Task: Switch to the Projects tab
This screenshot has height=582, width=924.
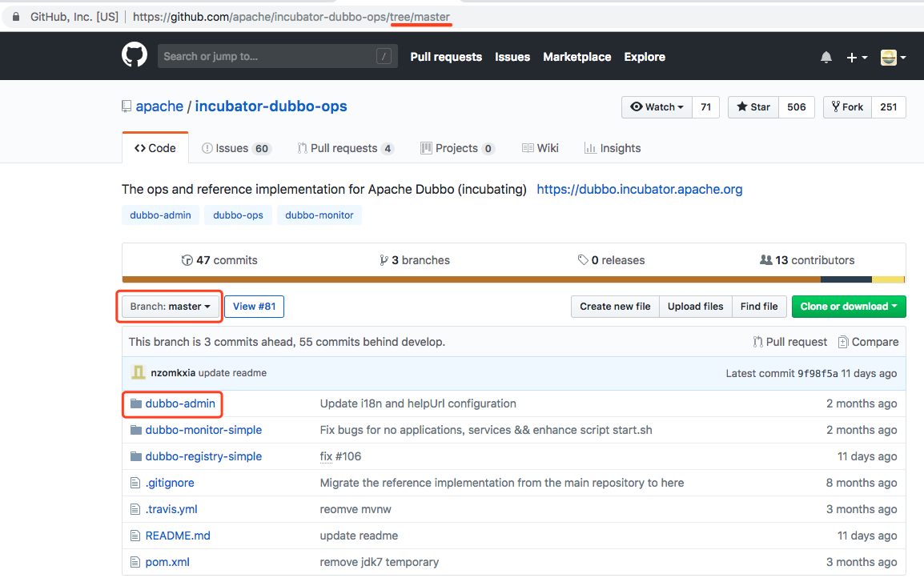Action: (457, 148)
